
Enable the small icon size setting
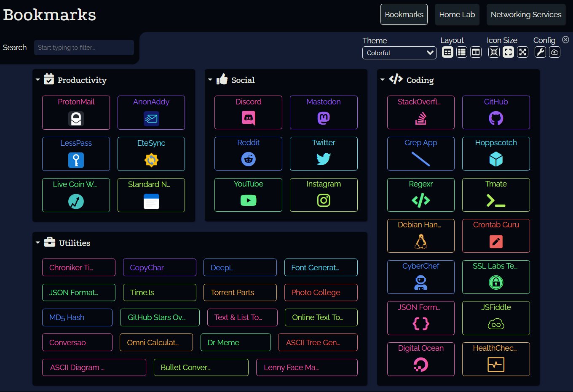[x=494, y=52]
